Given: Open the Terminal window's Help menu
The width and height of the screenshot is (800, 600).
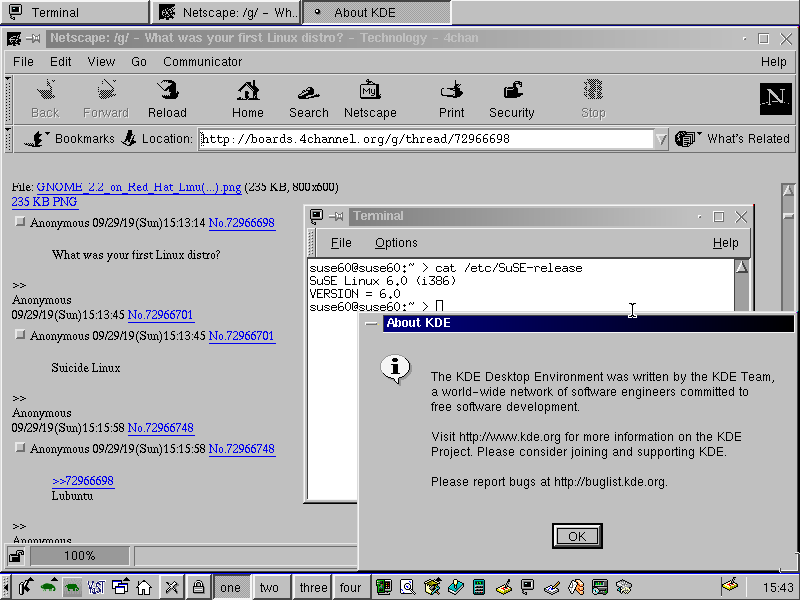Looking at the screenshot, I should tap(726, 243).
